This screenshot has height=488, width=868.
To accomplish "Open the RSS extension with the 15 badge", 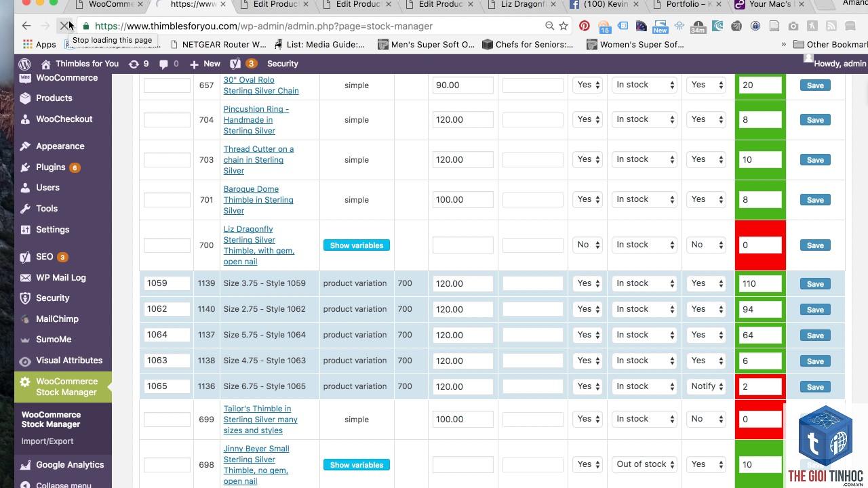I will (604, 26).
